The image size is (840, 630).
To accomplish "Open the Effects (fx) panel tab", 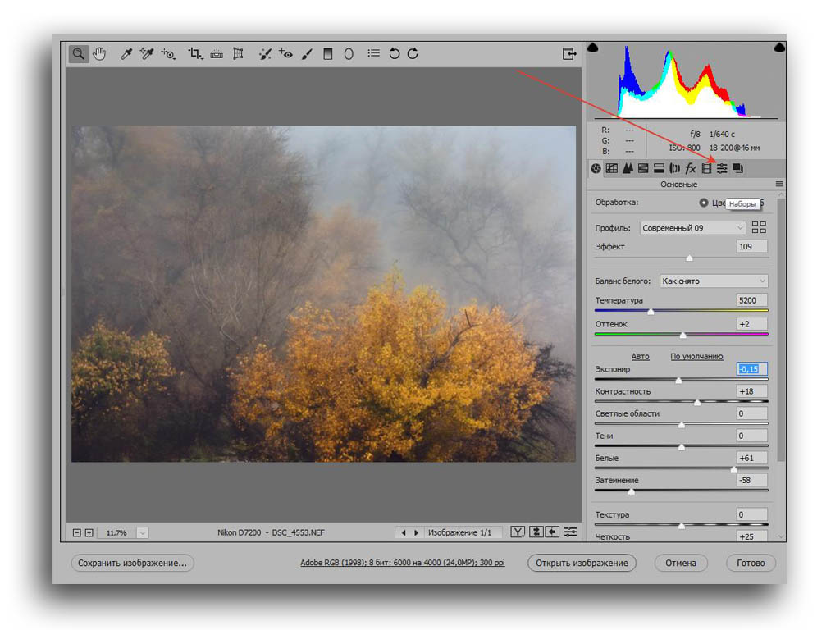I will coord(691,168).
